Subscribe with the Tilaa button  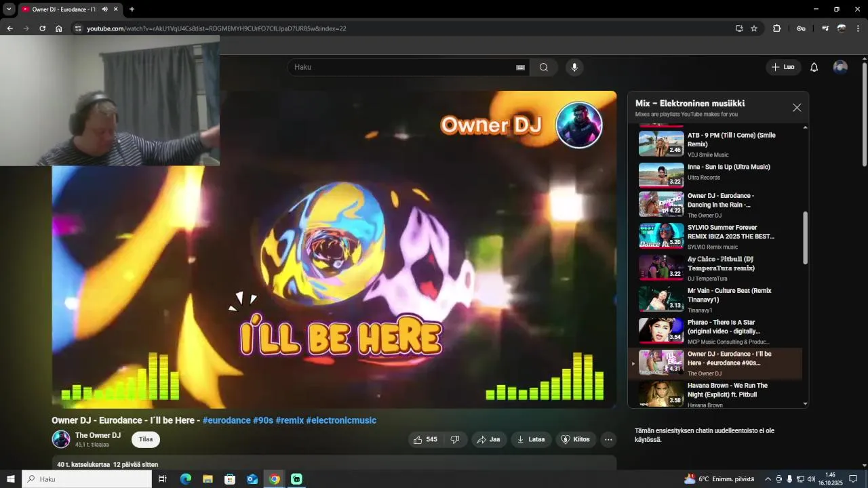pos(146,439)
